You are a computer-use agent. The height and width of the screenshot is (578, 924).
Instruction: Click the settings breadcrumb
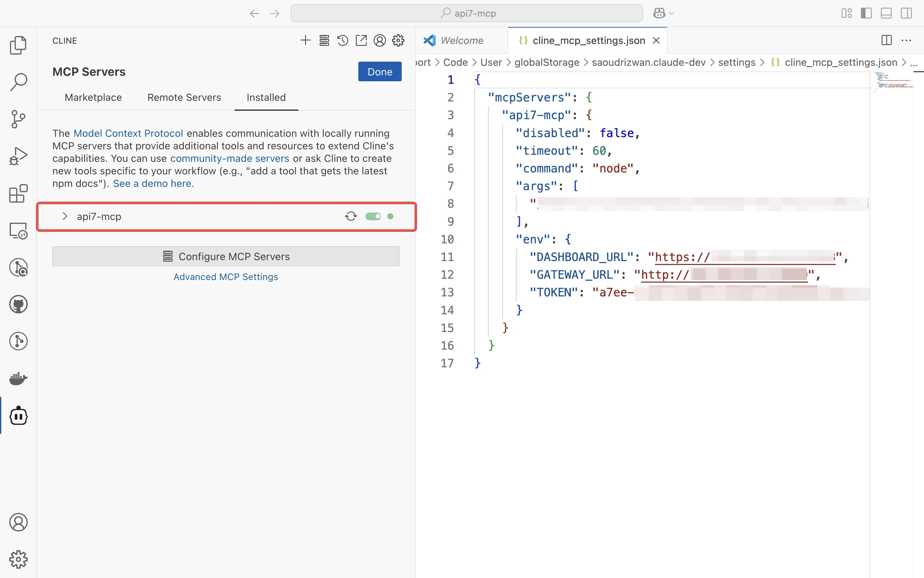(x=737, y=62)
